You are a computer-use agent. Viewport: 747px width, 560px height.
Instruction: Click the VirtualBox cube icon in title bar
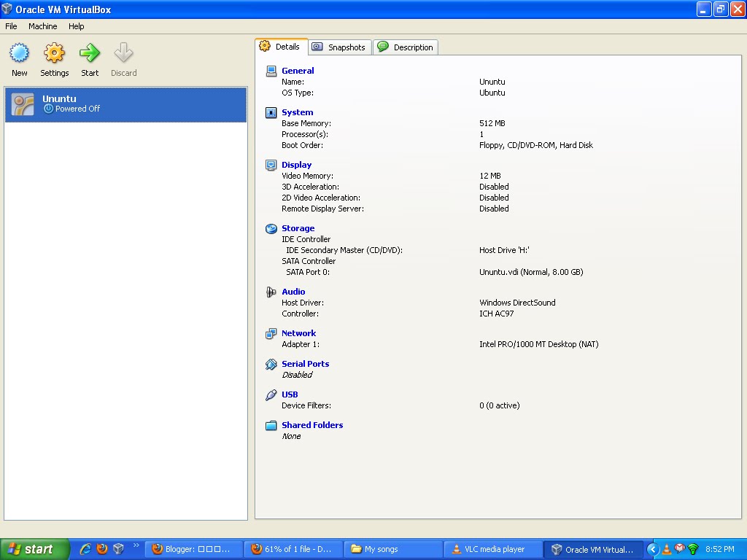coord(7,9)
